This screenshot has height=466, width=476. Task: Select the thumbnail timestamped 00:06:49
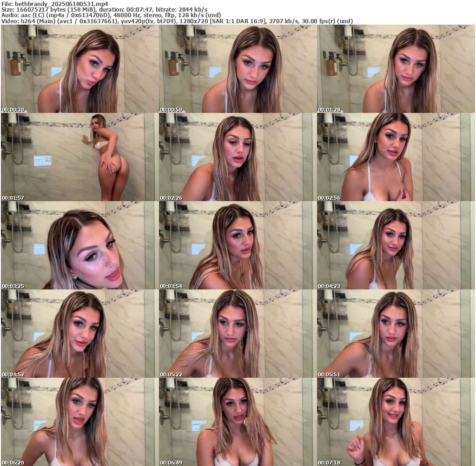click(238, 422)
